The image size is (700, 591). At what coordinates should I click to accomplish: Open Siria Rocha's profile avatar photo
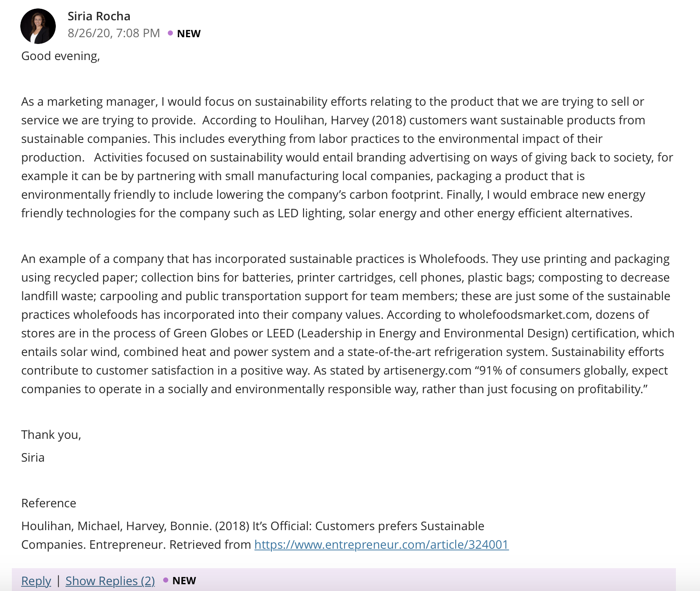pyautogui.click(x=38, y=26)
